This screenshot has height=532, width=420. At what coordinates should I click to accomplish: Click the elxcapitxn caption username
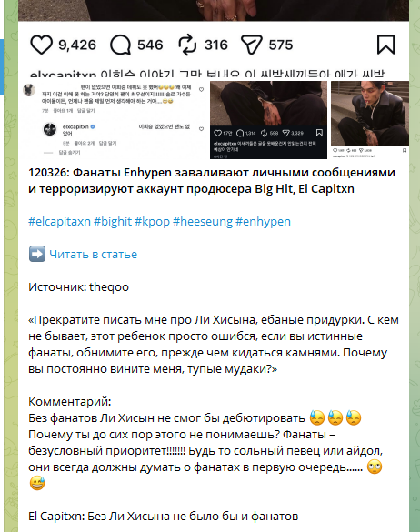tap(63, 75)
